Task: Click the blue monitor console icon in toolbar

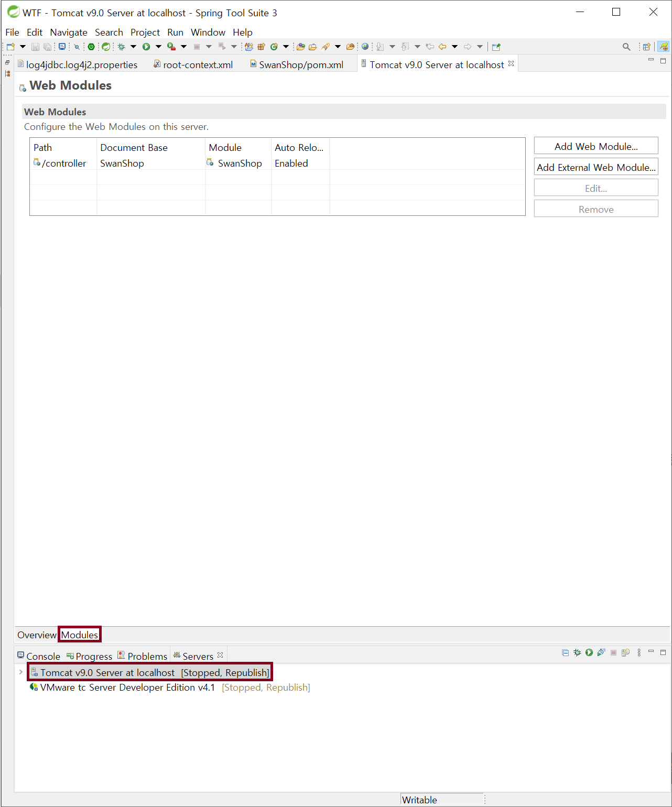Action: pos(62,47)
